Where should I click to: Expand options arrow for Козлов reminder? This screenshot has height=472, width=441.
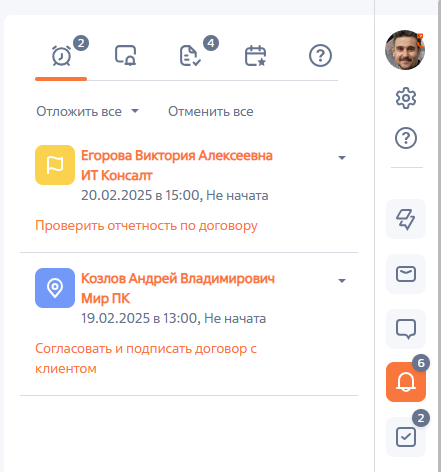pyautogui.click(x=342, y=280)
